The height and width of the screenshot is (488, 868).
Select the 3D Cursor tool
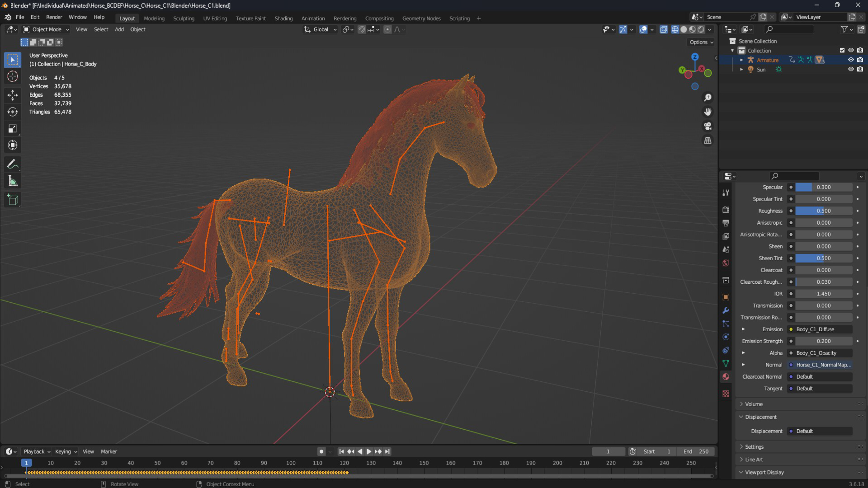(x=13, y=76)
